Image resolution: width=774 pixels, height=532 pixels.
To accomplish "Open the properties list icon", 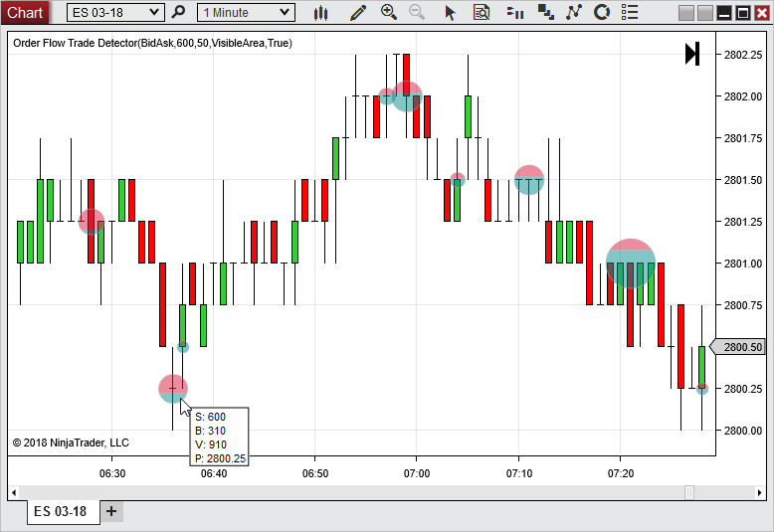I will [x=630, y=13].
